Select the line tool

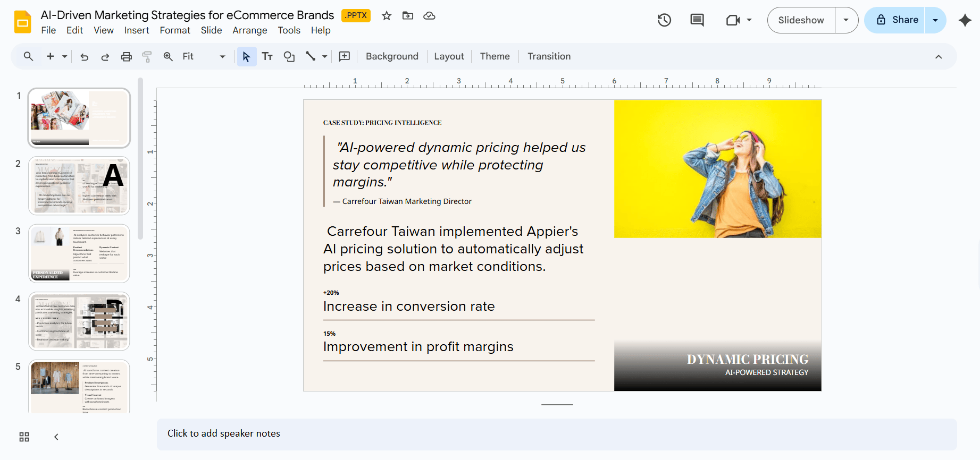(311, 56)
